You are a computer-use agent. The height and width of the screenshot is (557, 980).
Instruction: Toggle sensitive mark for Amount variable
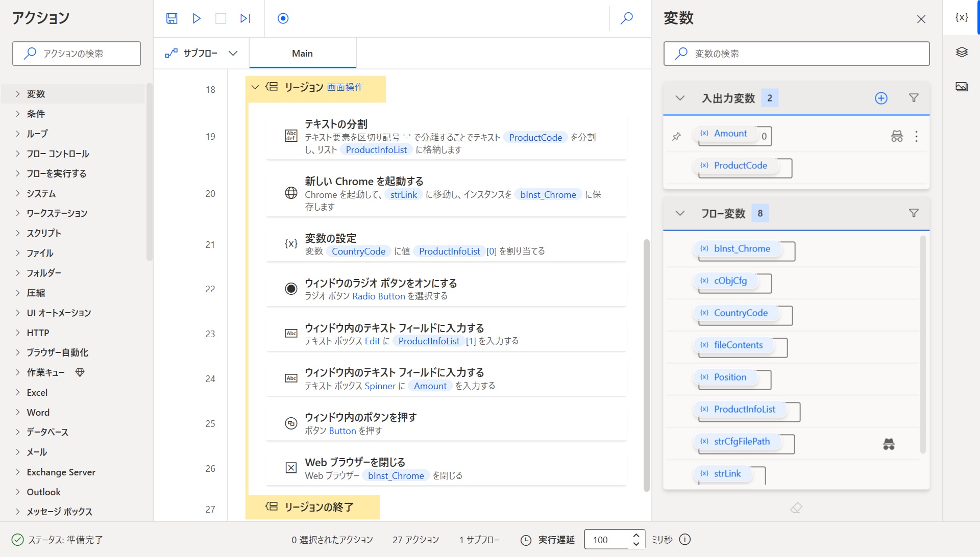(897, 136)
